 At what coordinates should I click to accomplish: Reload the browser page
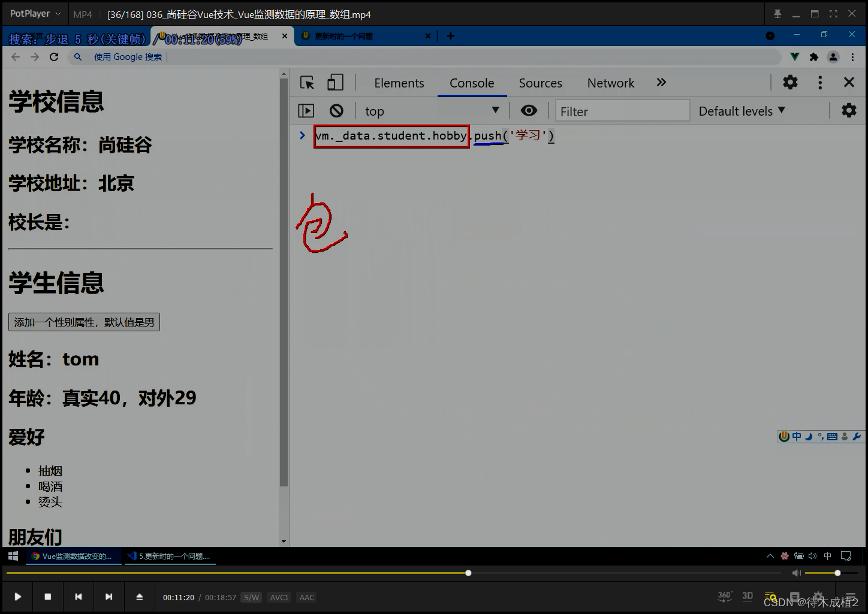point(54,57)
